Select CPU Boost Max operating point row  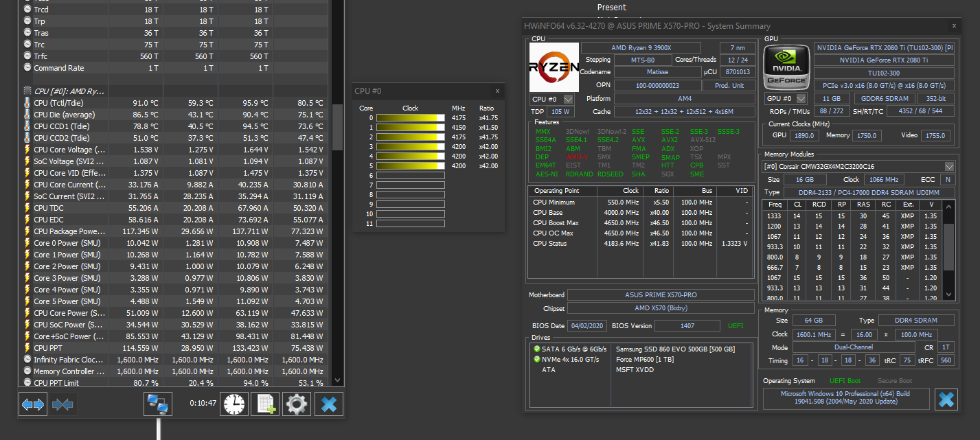[x=639, y=222]
